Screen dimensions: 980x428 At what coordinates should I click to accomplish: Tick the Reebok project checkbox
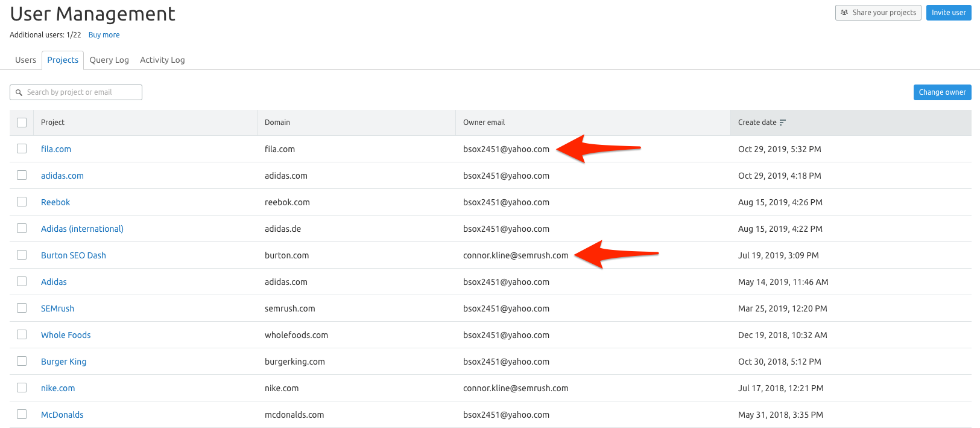click(x=22, y=202)
